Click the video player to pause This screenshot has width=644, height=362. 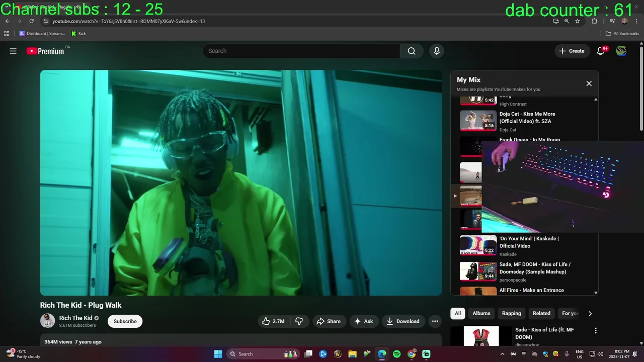click(x=241, y=183)
